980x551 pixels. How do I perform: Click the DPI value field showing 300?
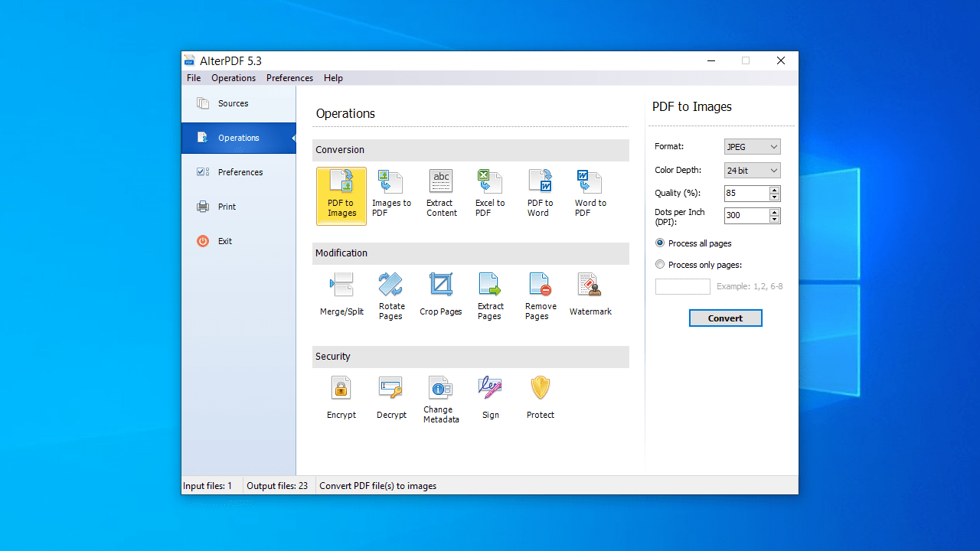click(x=746, y=216)
